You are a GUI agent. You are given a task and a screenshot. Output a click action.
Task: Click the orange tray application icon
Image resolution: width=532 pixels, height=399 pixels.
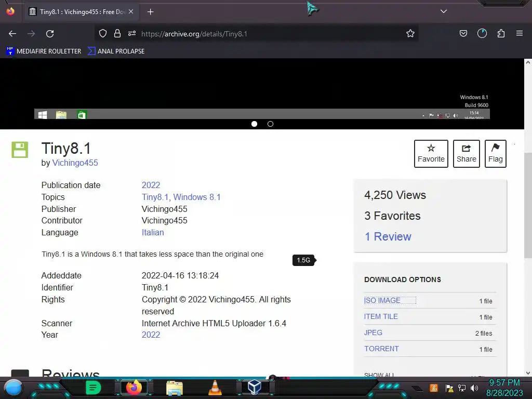coord(434,388)
